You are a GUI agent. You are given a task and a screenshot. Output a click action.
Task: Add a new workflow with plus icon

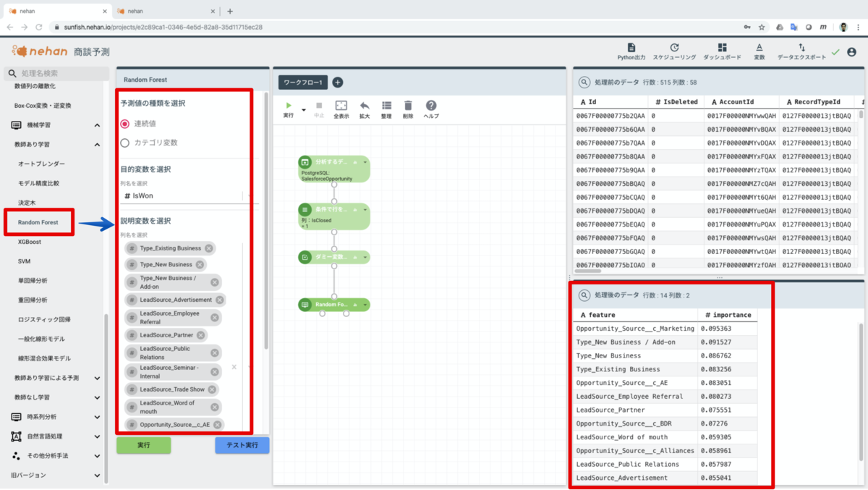[337, 83]
